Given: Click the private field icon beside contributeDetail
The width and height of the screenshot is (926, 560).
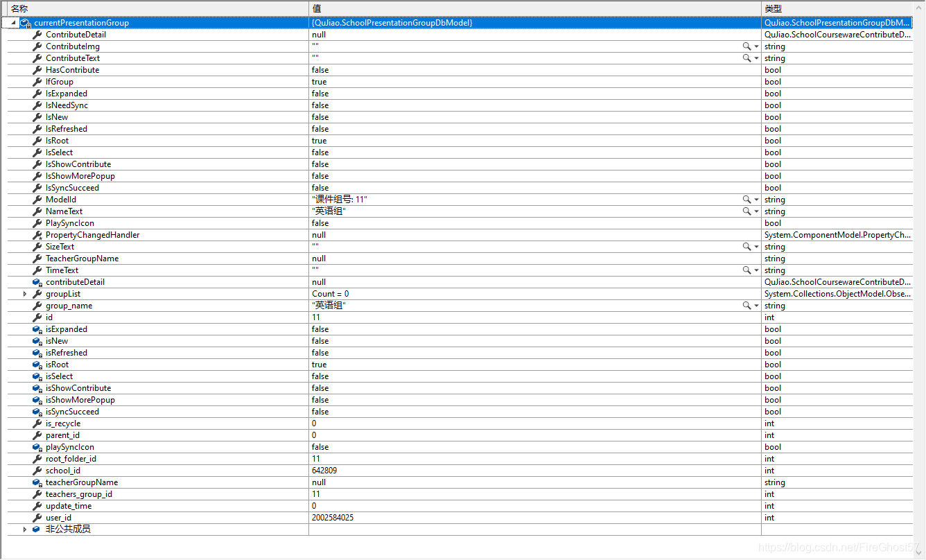Looking at the screenshot, I should (37, 282).
